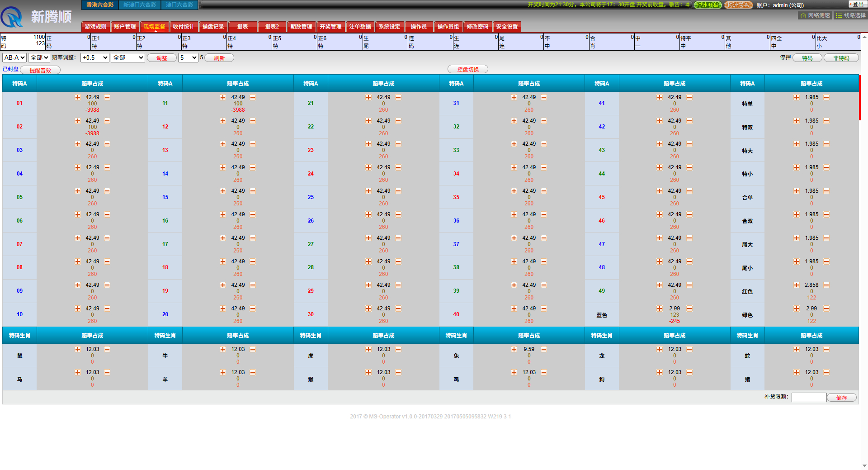The height and width of the screenshot is (470, 868).
Task: Click the plus icon for zodiac 鼠
Action: coord(78,349)
